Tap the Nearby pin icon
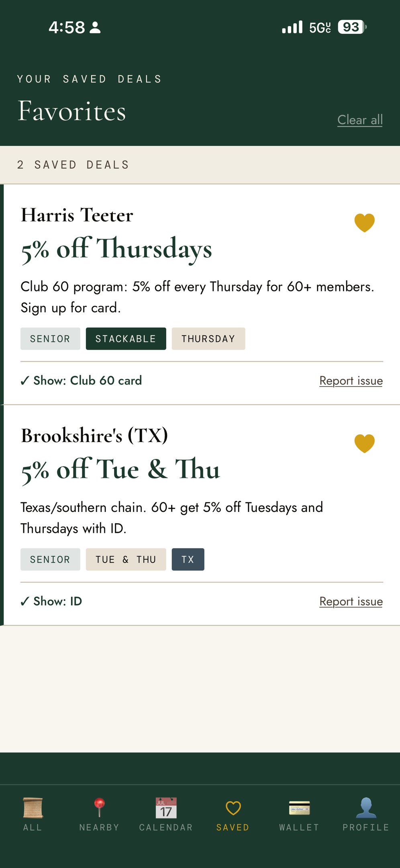Screen dimensions: 400x868 (99, 808)
